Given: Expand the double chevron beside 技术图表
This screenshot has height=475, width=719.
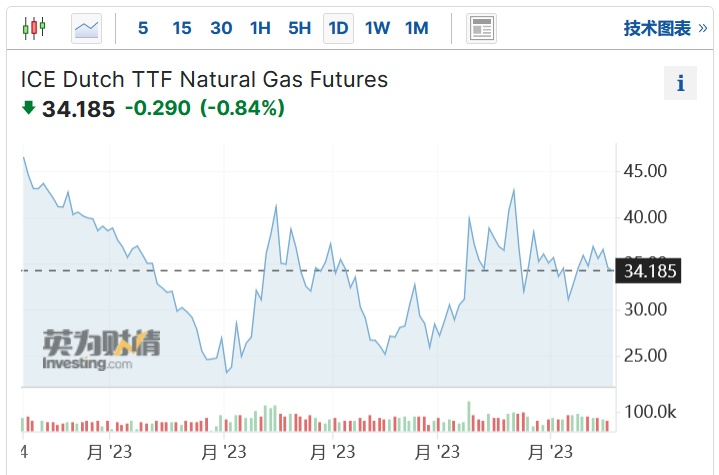Looking at the screenshot, I should 703,28.
